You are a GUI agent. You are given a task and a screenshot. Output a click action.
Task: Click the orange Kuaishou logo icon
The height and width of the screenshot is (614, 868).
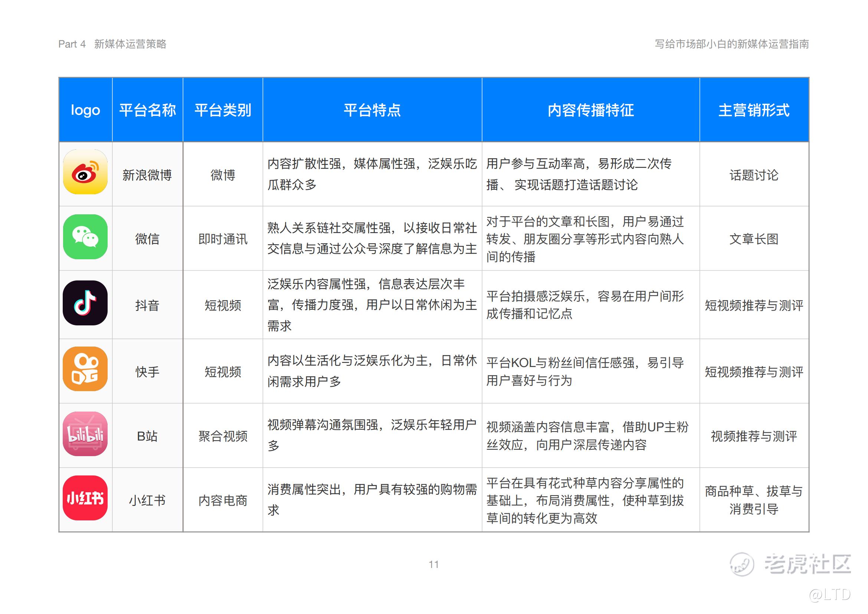click(85, 369)
